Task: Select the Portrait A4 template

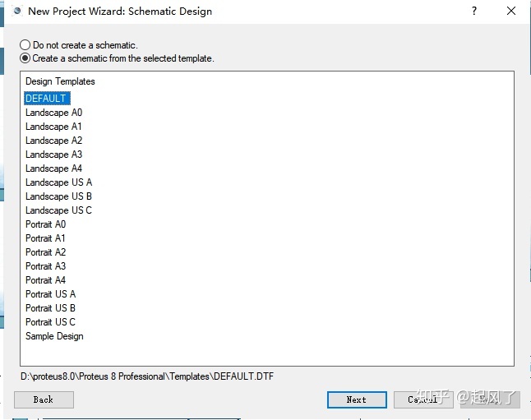Action: coord(46,280)
